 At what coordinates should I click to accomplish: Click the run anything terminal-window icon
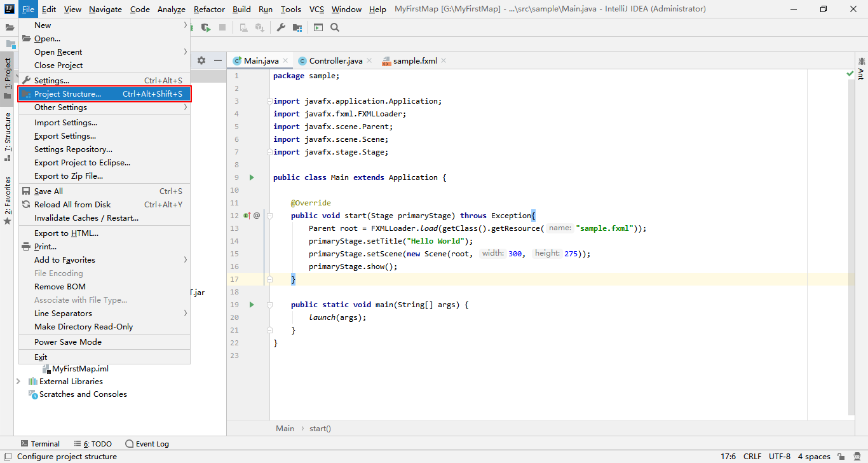[x=318, y=27]
